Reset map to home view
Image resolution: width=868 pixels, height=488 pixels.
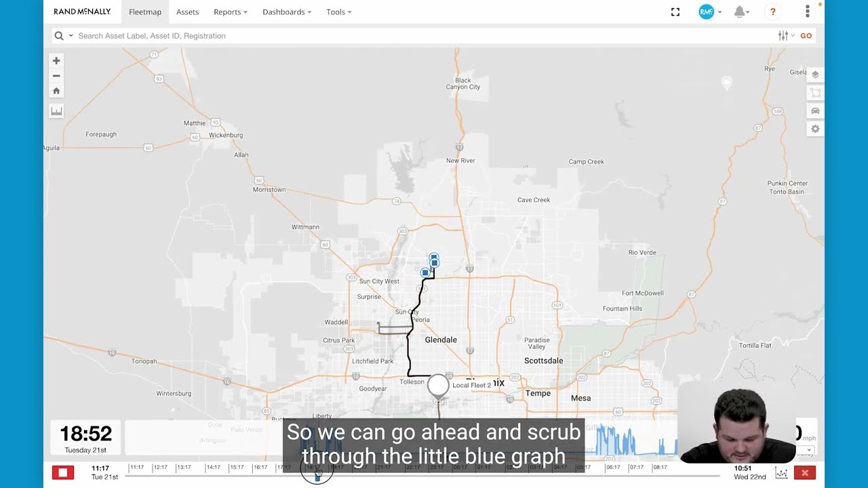pos(56,91)
